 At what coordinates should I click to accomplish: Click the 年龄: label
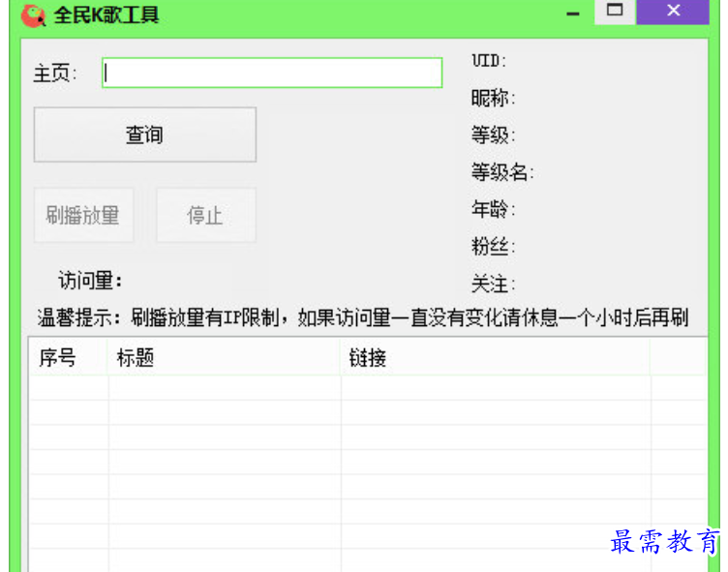pos(493,209)
